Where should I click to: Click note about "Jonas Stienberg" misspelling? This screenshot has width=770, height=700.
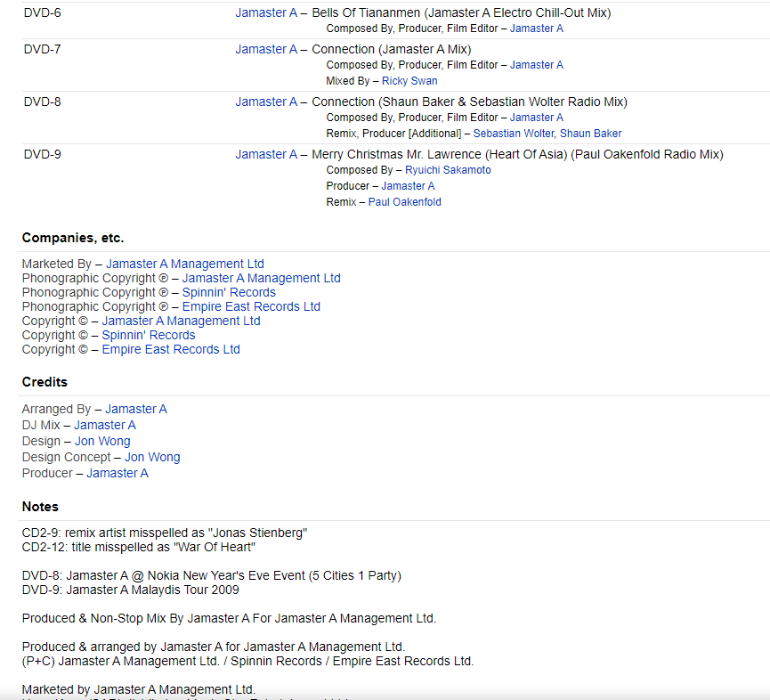(165, 533)
